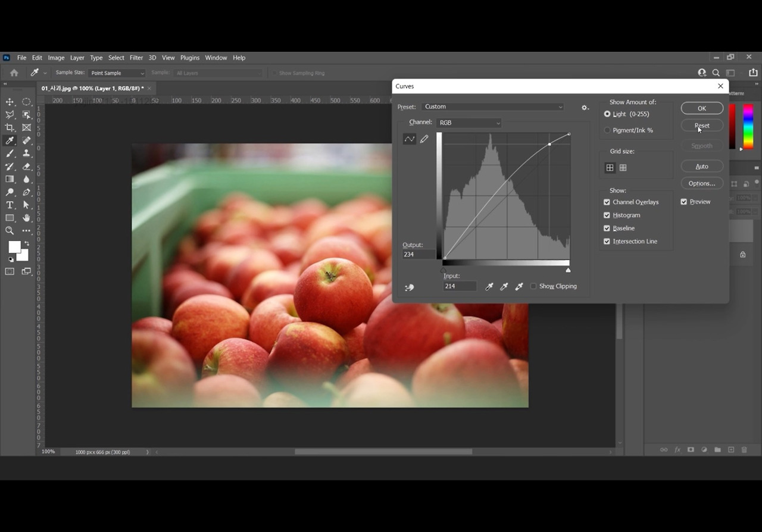This screenshot has width=762, height=532.
Task: Select the Eyedropper tool in the toolbar
Action: [x=10, y=141]
